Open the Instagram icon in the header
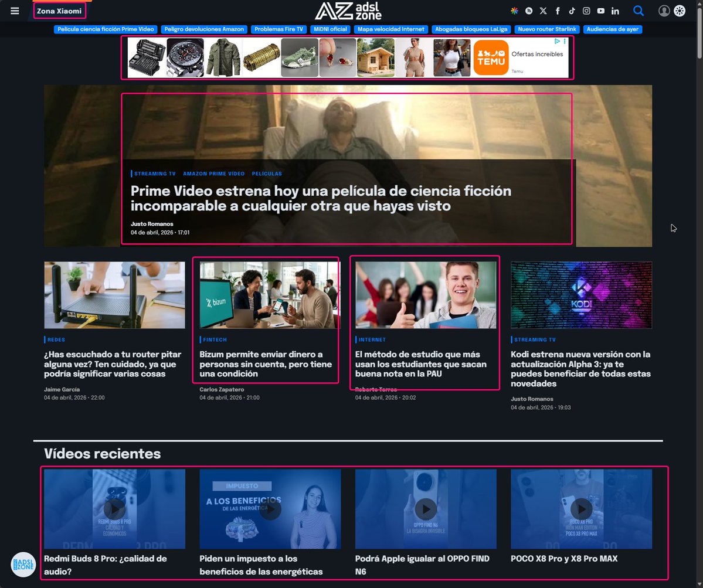The width and height of the screenshot is (703, 588). coord(586,11)
